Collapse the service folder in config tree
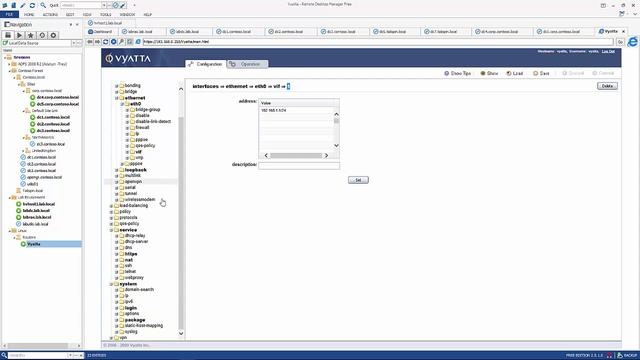The image size is (640, 360). pos(111,230)
